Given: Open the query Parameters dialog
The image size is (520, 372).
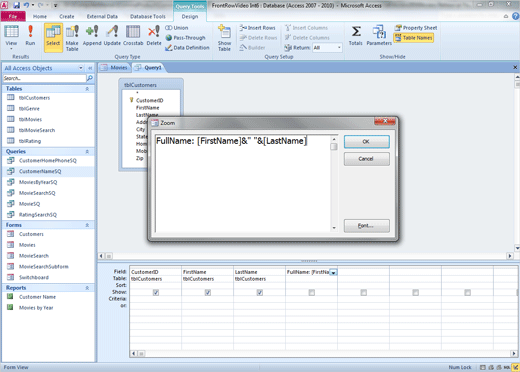Looking at the screenshot, I should (379, 35).
